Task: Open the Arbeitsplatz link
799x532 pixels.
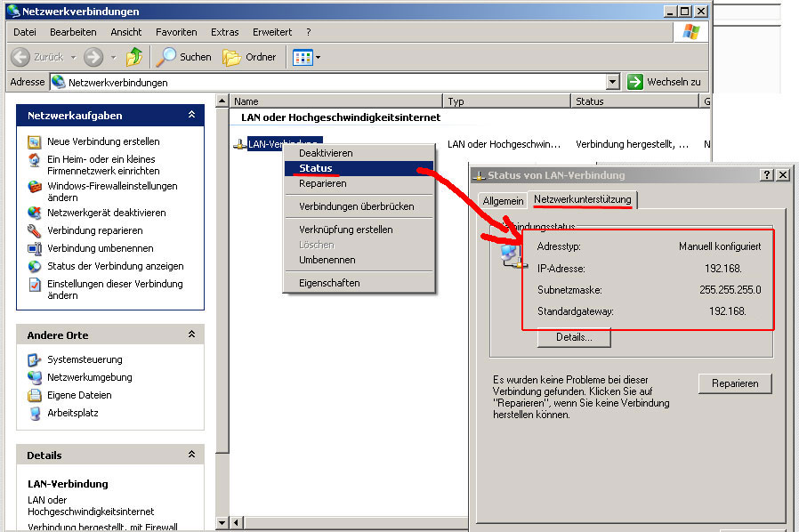Action: [x=73, y=414]
